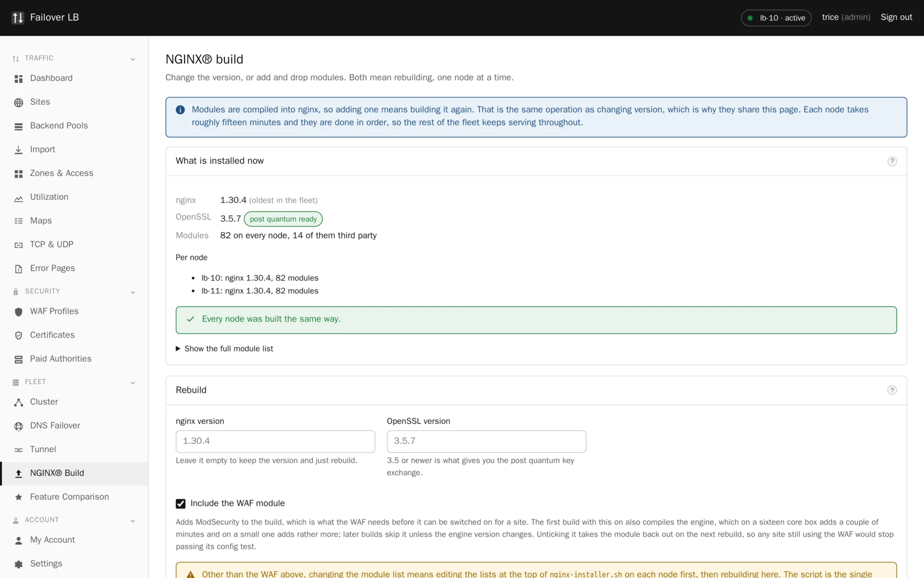924x578 pixels.
Task: Click the Zones & Access icon
Action: [18, 174]
